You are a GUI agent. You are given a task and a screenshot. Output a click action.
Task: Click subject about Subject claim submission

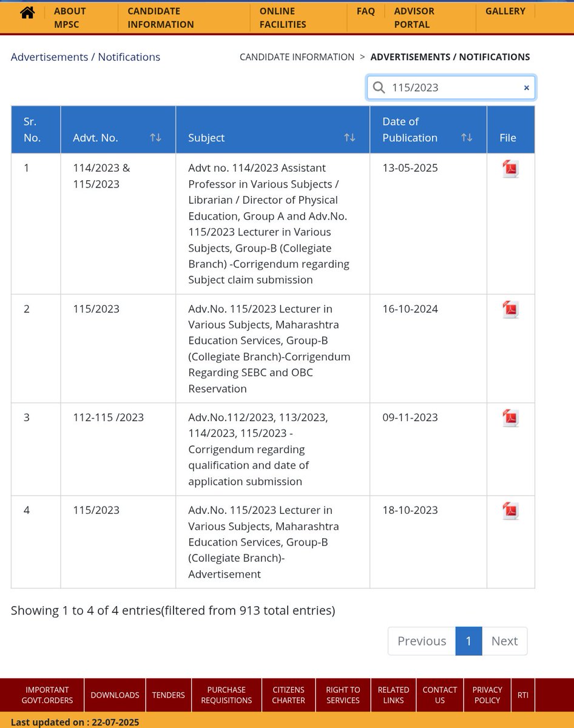pyautogui.click(x=269, y=224)
